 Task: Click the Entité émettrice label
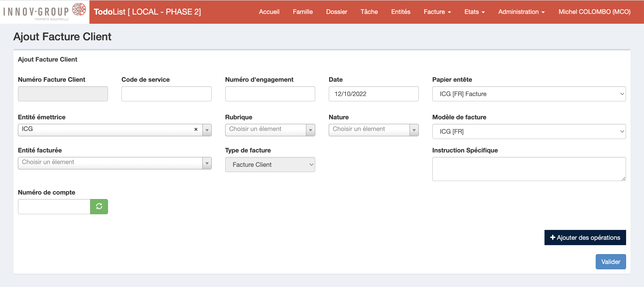42,117
